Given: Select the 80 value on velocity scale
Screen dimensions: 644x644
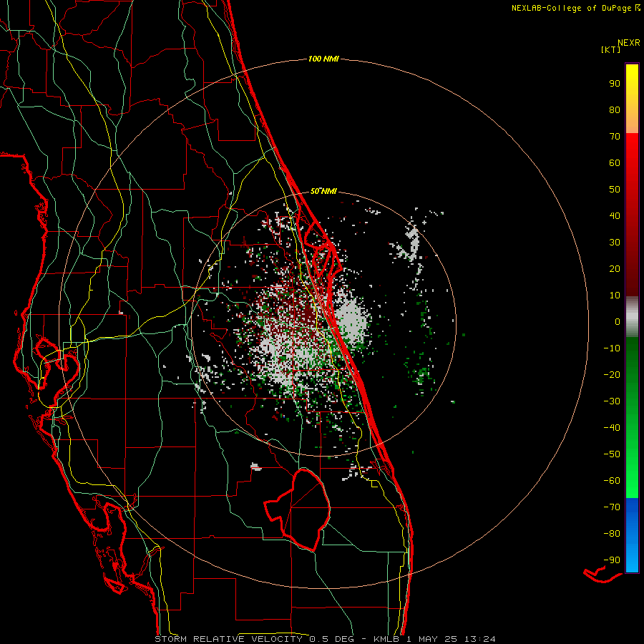Looking at the screenshot, I should coord(615,110).
